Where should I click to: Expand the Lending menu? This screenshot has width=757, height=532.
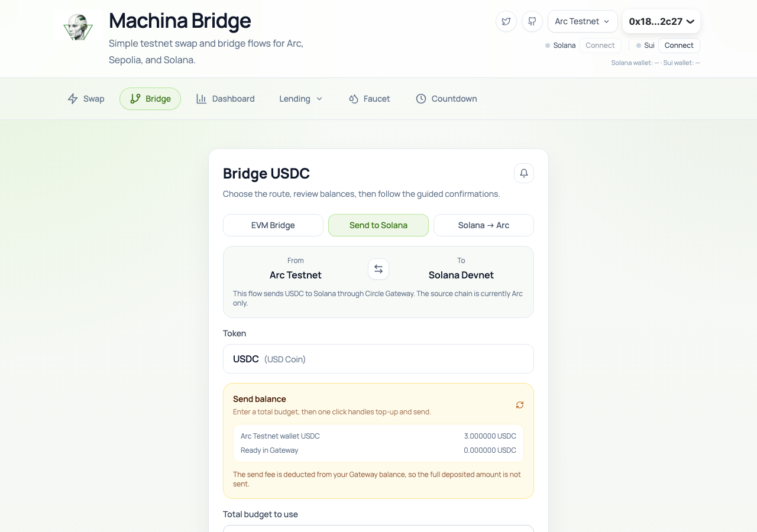pos(301,99)
